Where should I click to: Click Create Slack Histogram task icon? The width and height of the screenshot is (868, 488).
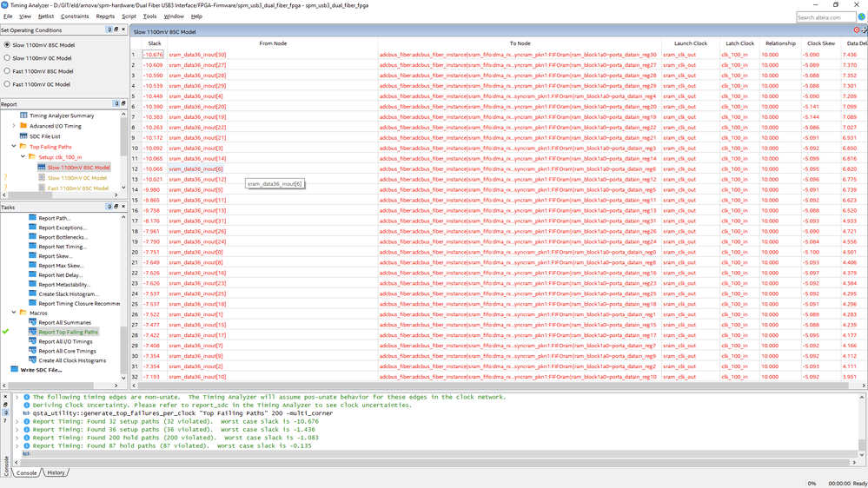coord(33,294)
